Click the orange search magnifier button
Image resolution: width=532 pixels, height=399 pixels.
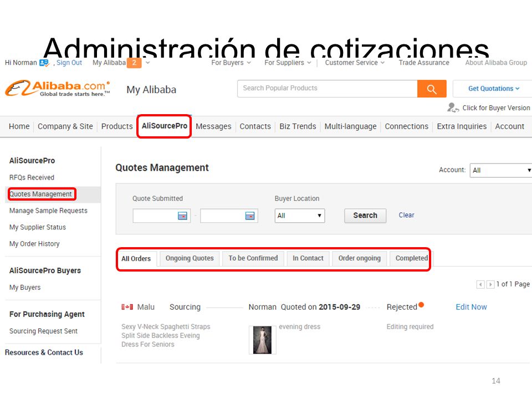click(x=432, y=89)
